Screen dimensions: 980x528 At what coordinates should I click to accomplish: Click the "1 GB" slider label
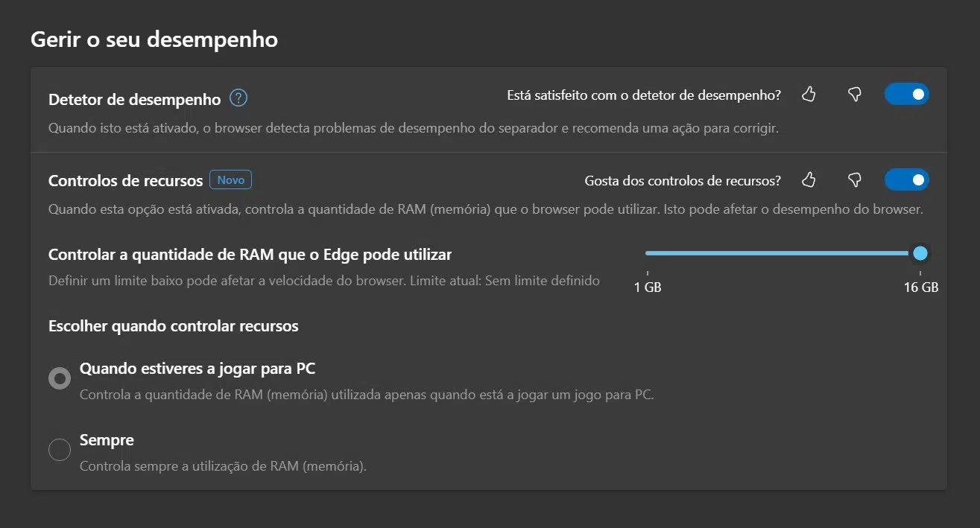(648, 287)
